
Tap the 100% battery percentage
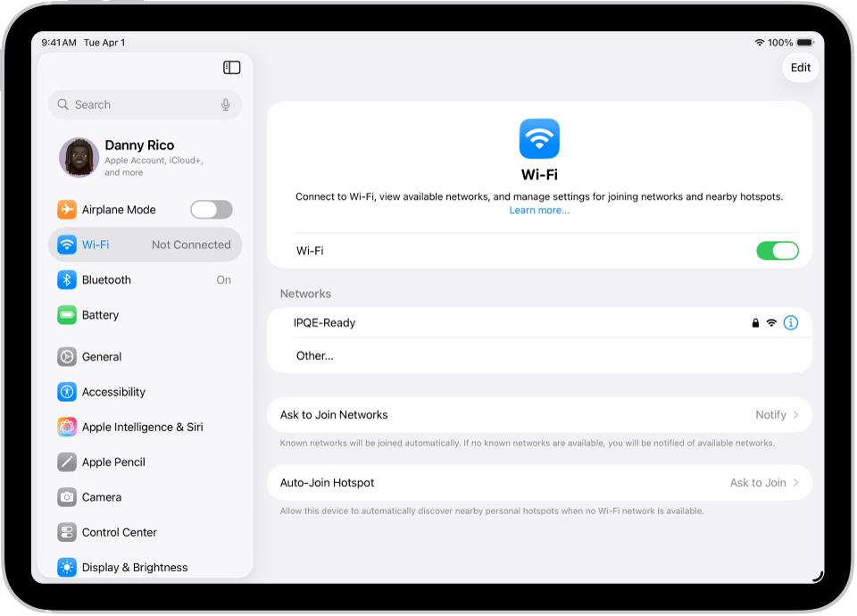click(780, 43)
